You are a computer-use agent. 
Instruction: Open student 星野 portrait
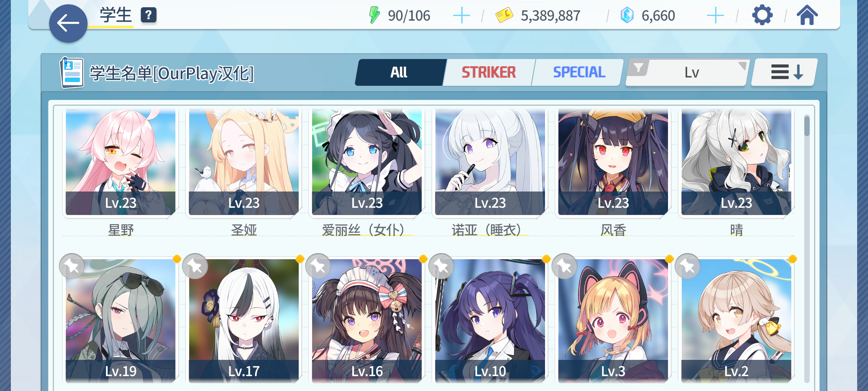[120, 162]
